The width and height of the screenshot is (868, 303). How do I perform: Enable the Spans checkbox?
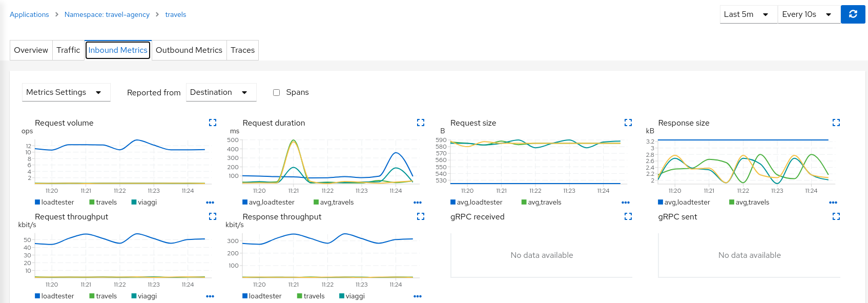click(276, 93)
